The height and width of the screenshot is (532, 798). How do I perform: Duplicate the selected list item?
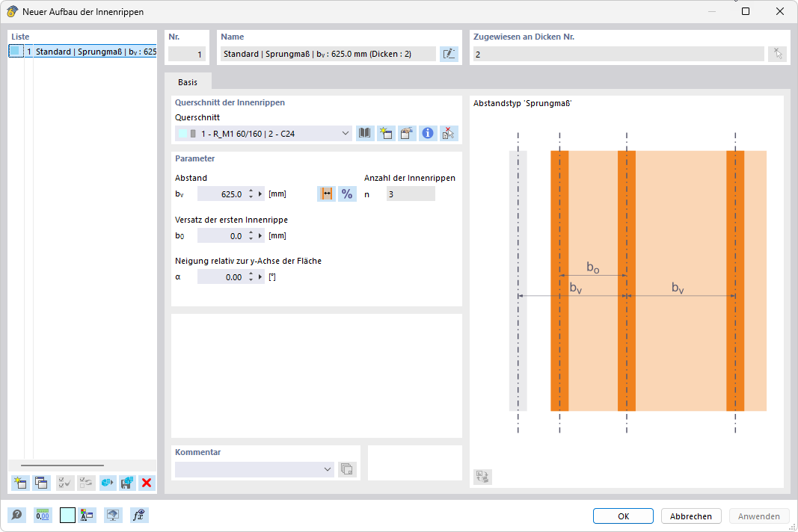[41, 483]
